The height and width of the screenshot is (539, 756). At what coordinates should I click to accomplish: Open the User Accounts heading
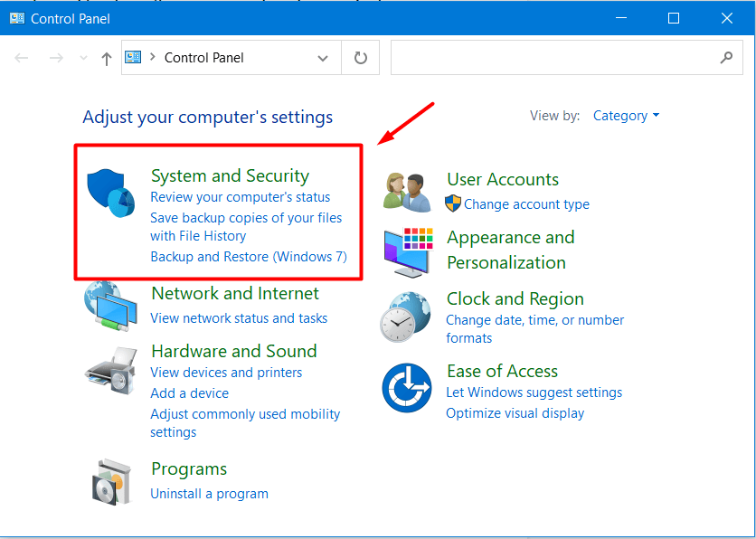click(503, 179)
